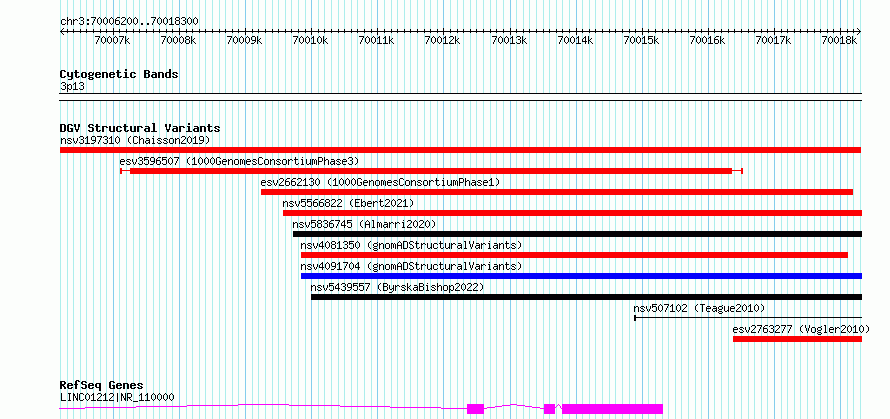Click the 70007k ruler label
Image resolution: width=890 pixels, height=419 pixels.
pyautogui.click(x=112, y=40)
